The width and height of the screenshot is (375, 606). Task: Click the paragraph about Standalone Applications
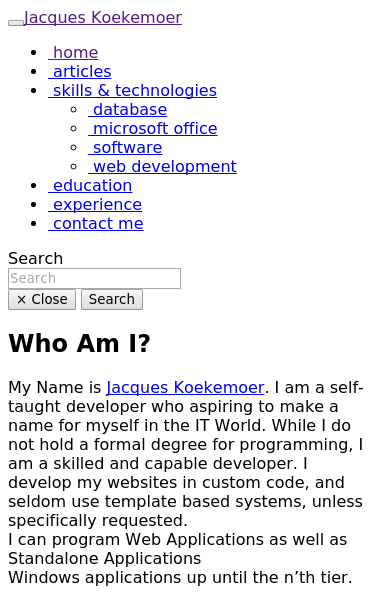[178, 549]
